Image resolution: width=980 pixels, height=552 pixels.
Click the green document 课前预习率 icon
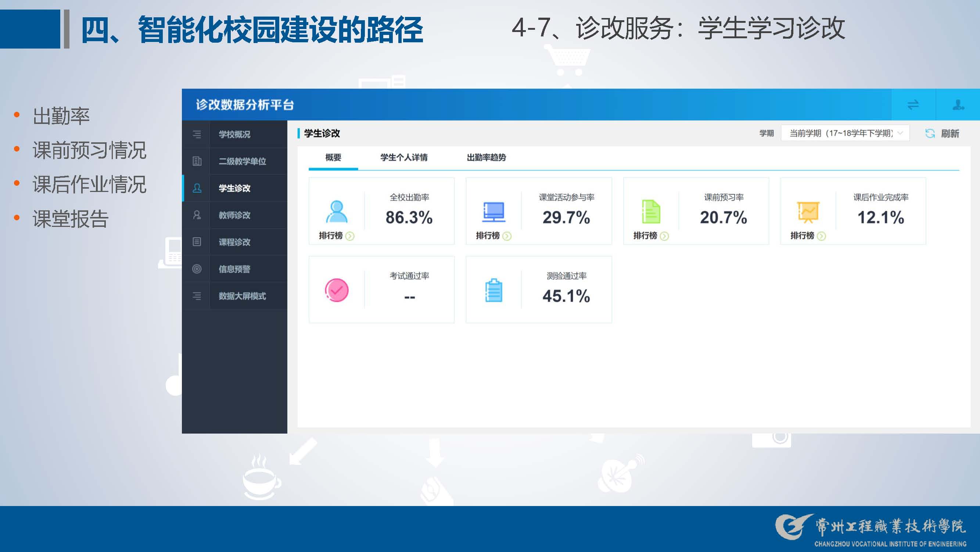point(651,211)
